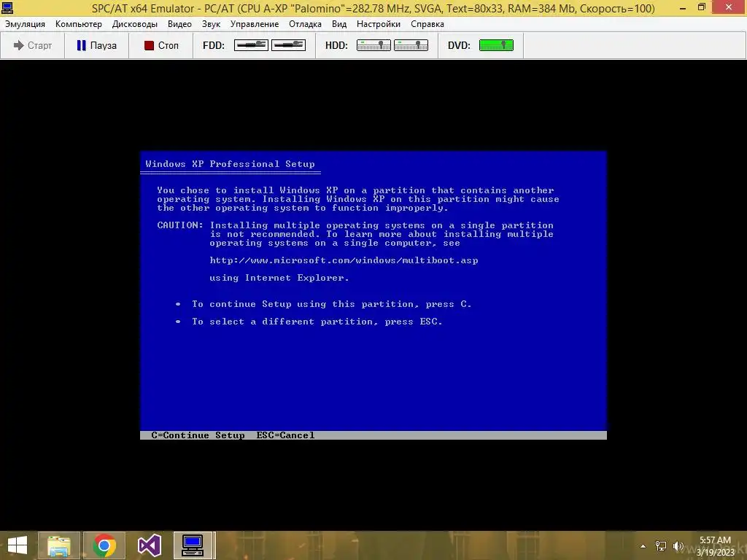This screenshot has height=560, width=747.
Task: Open the Настройки menu
Action: tap(379, 24)
